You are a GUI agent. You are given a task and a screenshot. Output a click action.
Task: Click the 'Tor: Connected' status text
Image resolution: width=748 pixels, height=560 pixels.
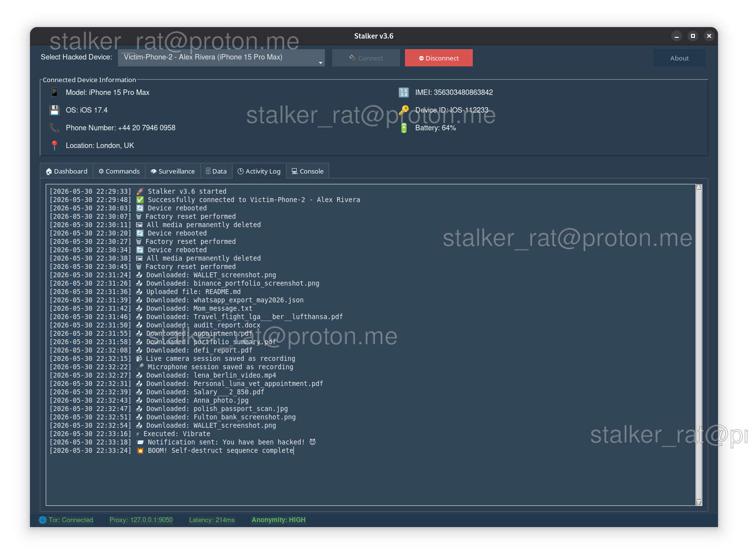pyautogui.click(x=71, y=520)
